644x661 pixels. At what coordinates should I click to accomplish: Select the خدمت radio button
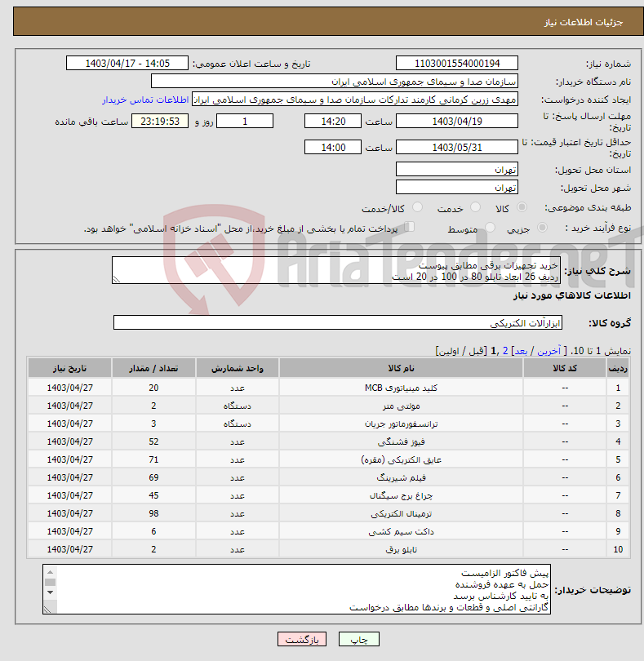tap(475, 207)
